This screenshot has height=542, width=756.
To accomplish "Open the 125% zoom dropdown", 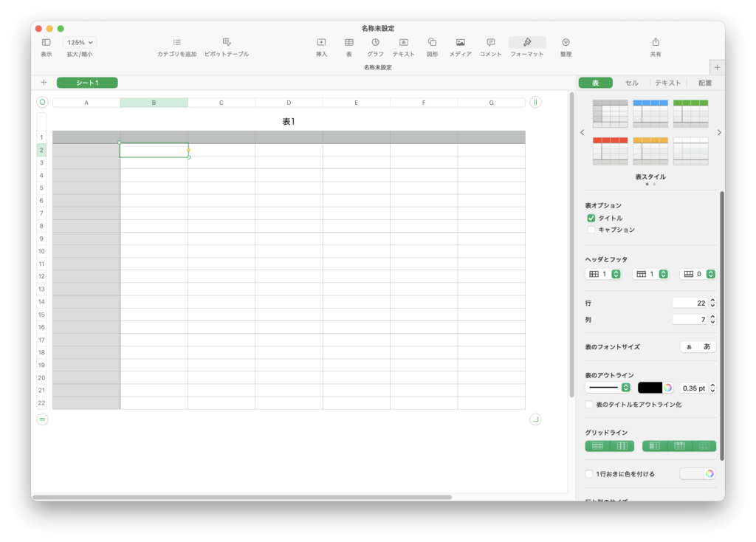I will [80, 43].
